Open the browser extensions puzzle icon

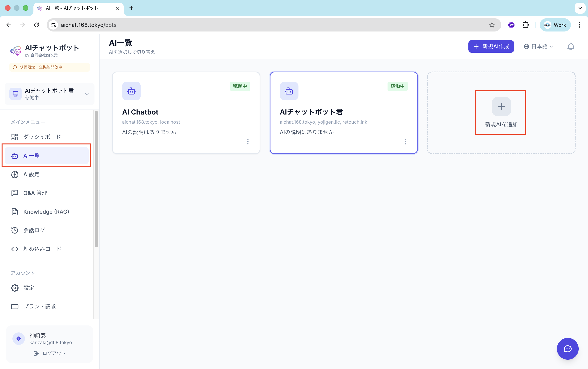(x=525, y=25)
